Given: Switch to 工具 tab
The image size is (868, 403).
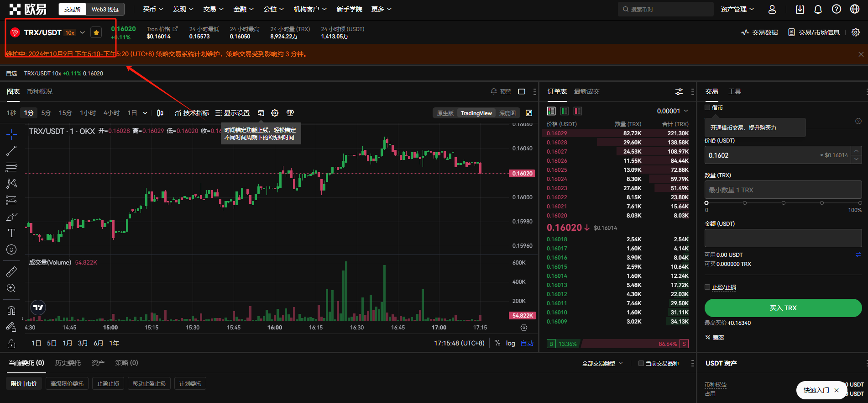Looking at the screenshot, I should click(735, 91).
